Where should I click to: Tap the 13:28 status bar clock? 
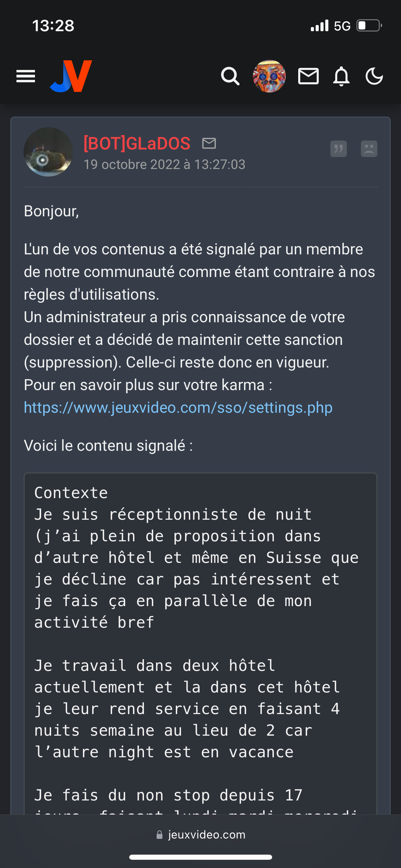(53, 26)
